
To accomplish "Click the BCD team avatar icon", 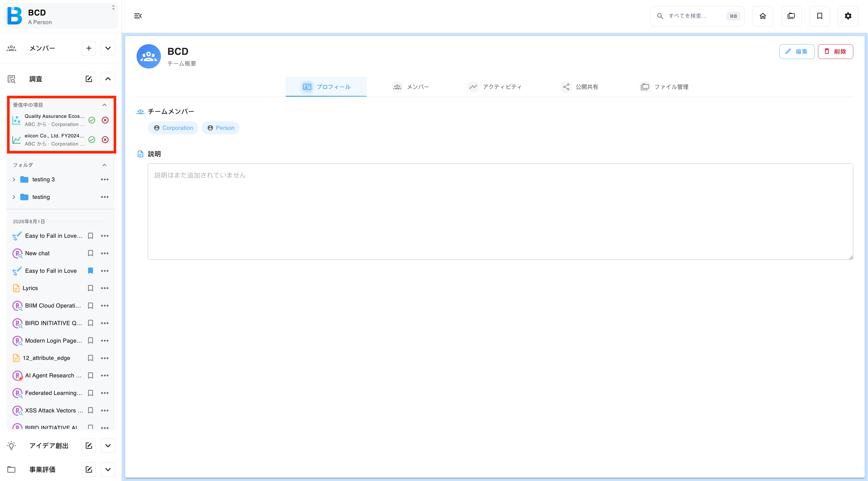I will click(148, 56).
